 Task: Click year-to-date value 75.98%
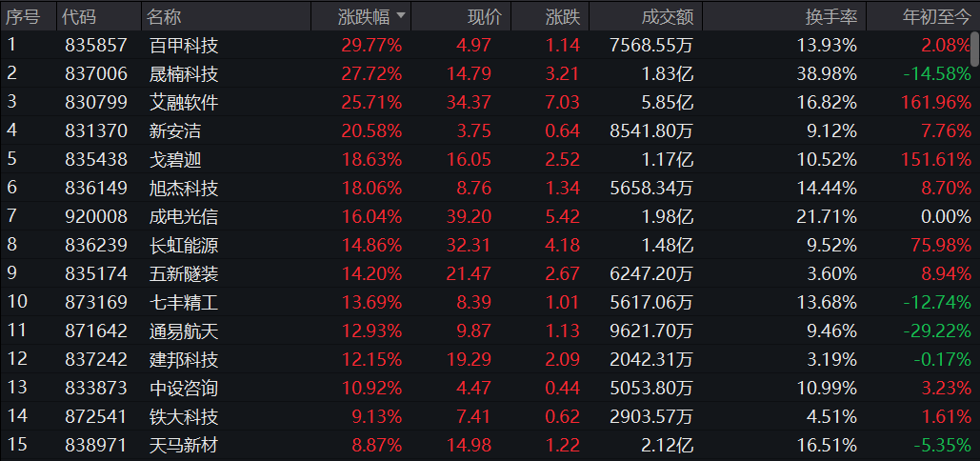[x=941, y=245]
